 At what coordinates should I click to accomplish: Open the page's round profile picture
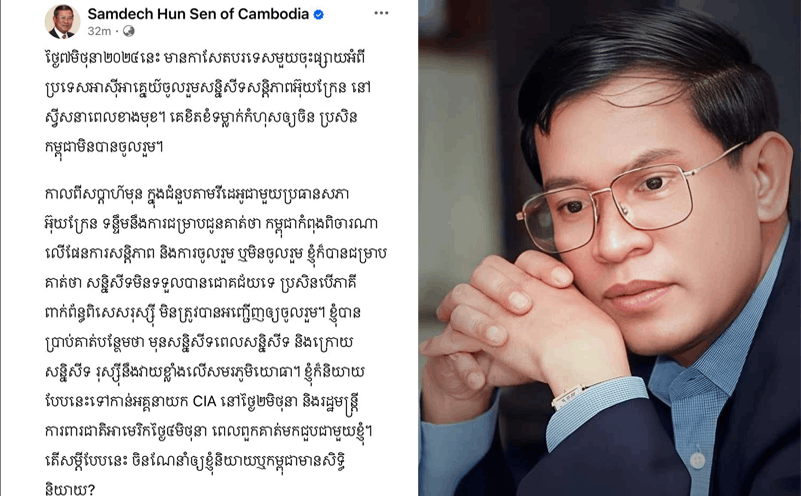tap(62, 21)
